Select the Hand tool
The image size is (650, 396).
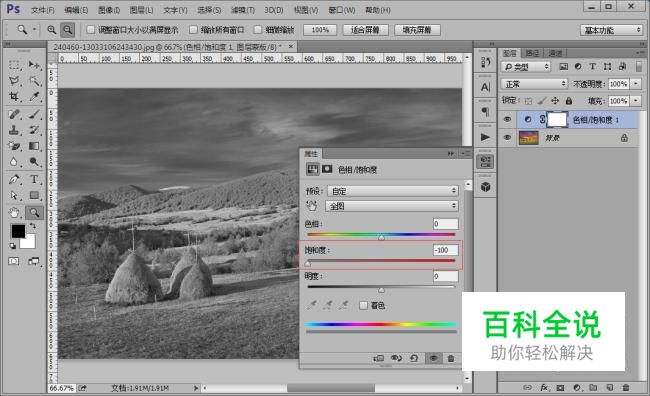[14, 213]
